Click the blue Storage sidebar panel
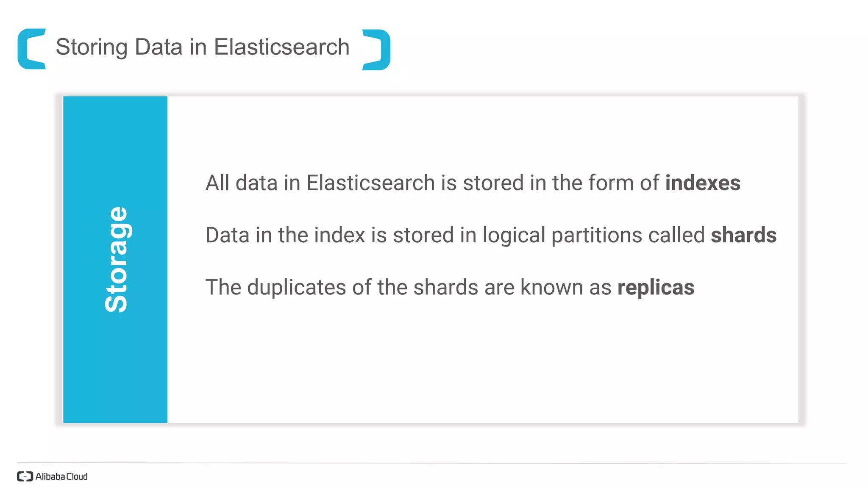The image size is (868, 488). pos(115,259)
